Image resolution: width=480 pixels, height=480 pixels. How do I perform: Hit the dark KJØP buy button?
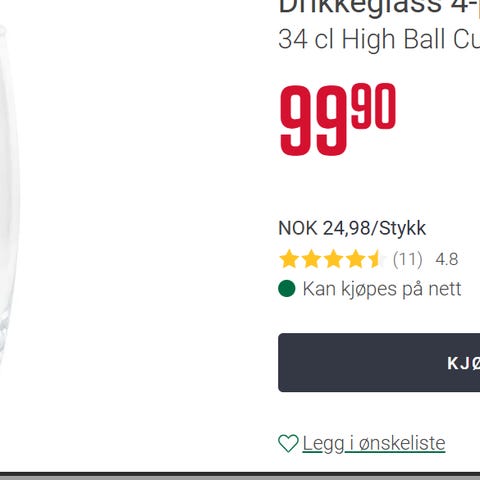379,362
